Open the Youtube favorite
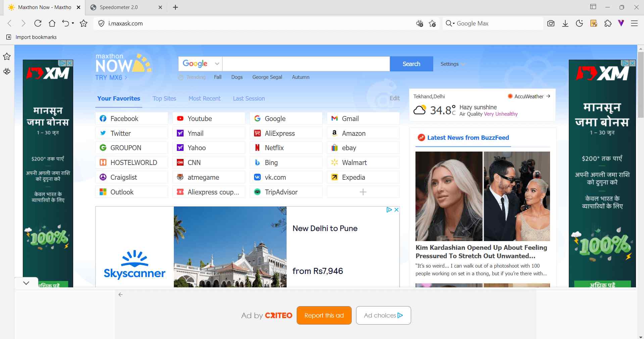Image resolution: width=644 pixels, height=339 pixels. [x=209, y=118]
